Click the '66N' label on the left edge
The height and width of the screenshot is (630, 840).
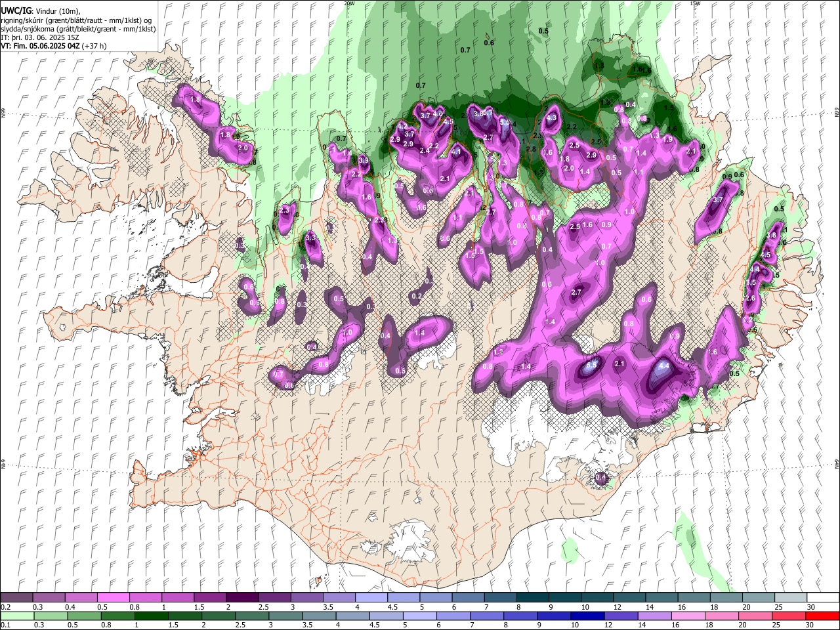pos(3,114)
